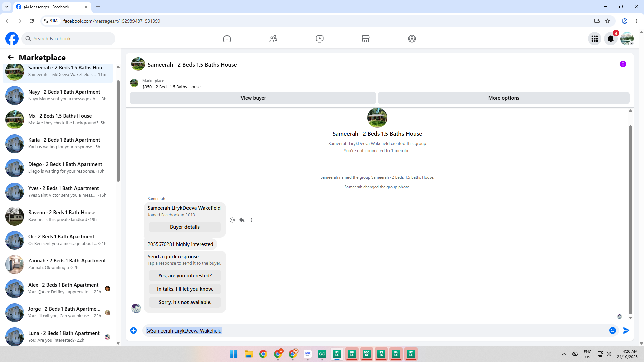644x362 pixels.
Task: Reply to Sameerah's buyer card message
Action: click(x=242, y=220)
